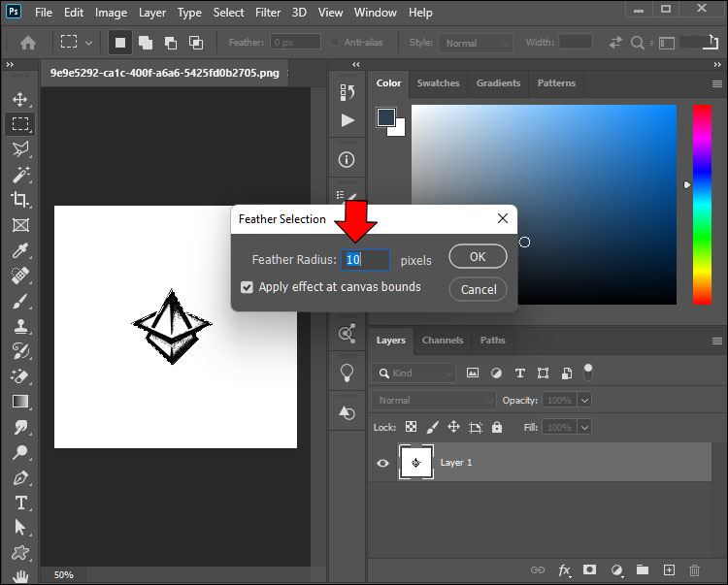Select the Eyedropper tool
This screenshot has height=585, width=728.
click(x=20, y=250)
